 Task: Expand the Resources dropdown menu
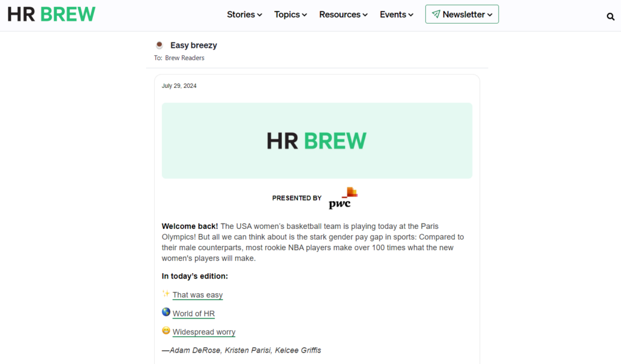point(343,15)
